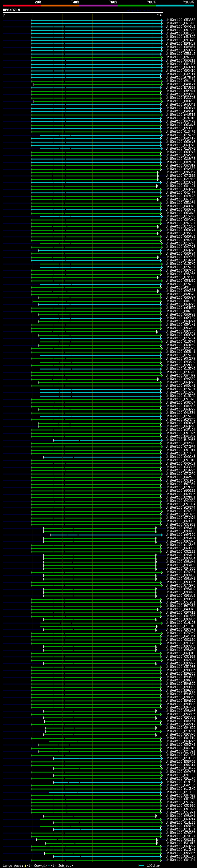Image resolution: width=197 pixels, height=868 pixels.
Task: Click the arrowhead ending UniRef100_B1PMB8's alignment
Action: point(162,440)
